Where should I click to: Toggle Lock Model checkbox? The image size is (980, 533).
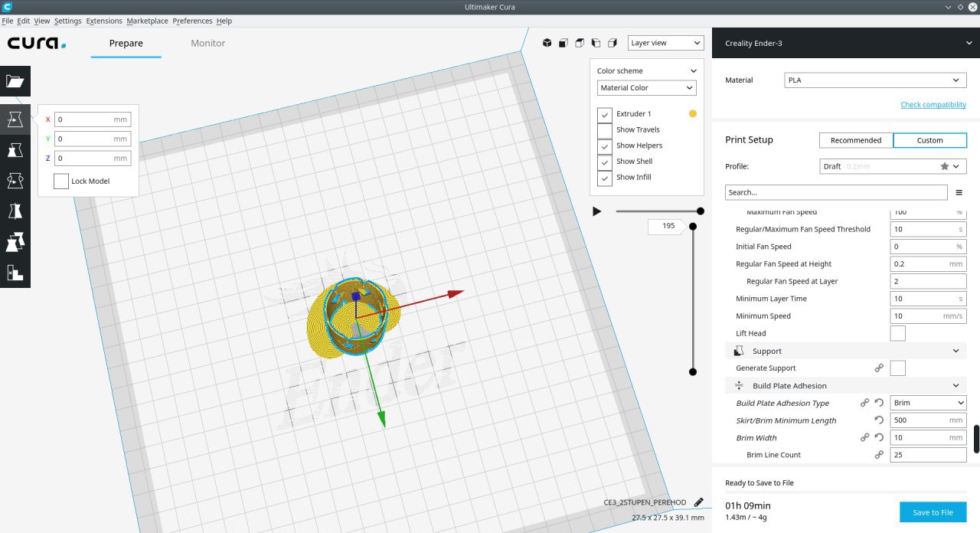point(60,181)
